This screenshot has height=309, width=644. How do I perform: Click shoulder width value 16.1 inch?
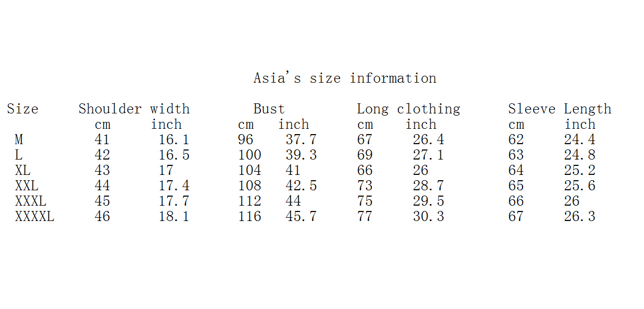174,140
